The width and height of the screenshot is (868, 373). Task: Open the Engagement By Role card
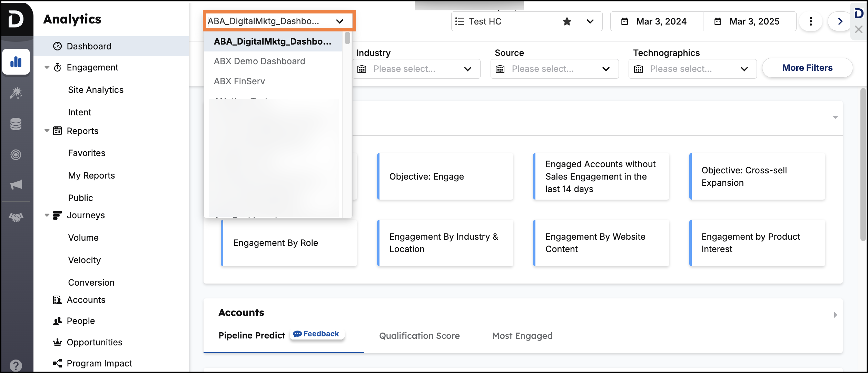coord(289,243)
